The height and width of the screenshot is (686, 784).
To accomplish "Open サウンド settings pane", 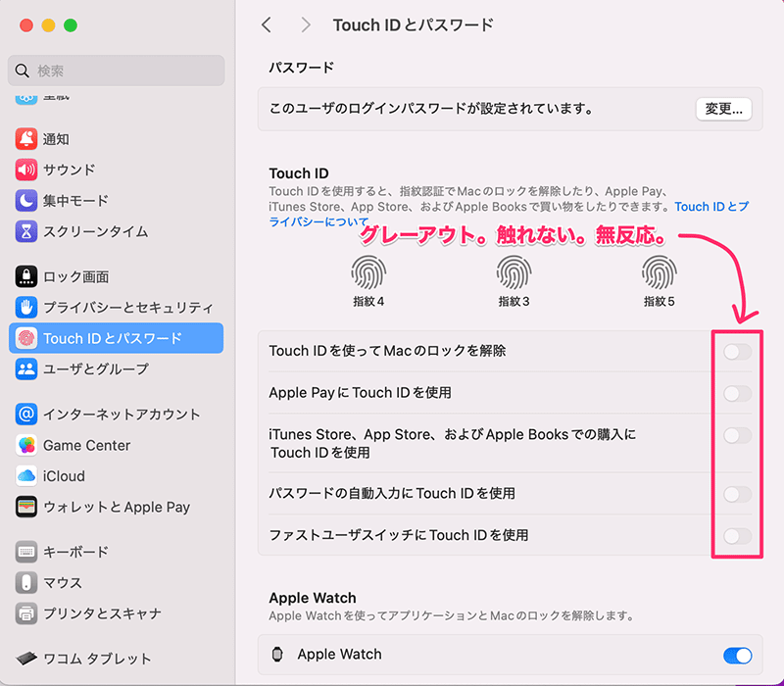I will (x=116, y=170).
